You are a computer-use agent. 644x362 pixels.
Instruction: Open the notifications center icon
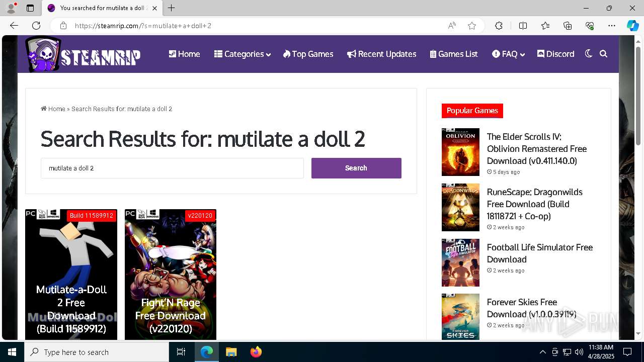click(627, 352)
